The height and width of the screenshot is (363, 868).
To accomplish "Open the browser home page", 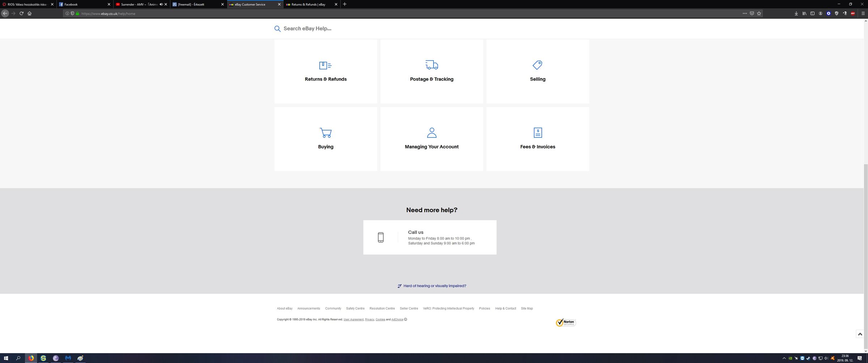I will click(30, 13).
